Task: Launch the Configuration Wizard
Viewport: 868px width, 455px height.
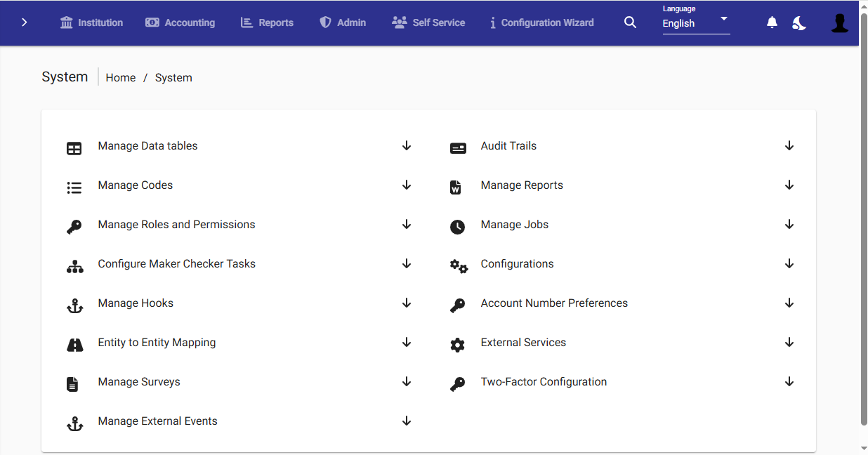Action: 541,22
